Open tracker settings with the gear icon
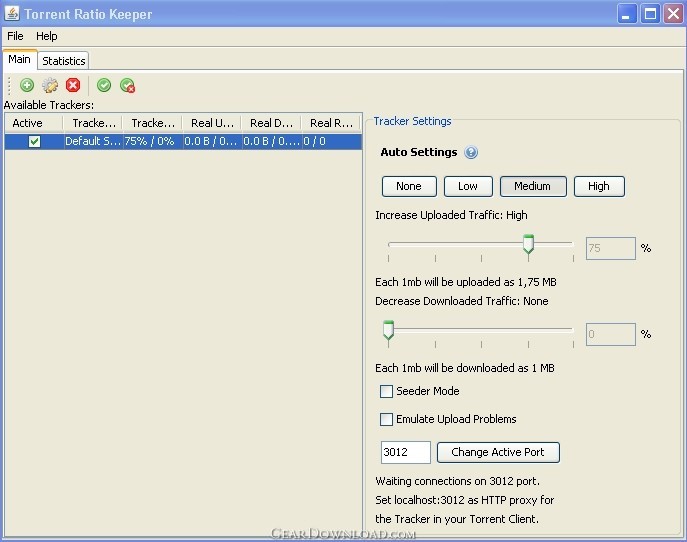The image size is (687, 542). coord(50,85)
